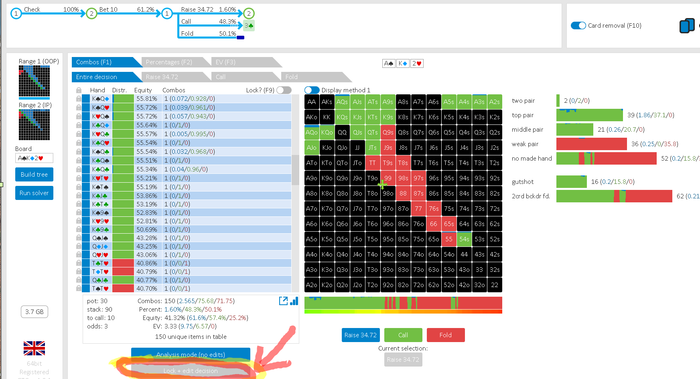Click the Build tree button

[x=34, y=174]
